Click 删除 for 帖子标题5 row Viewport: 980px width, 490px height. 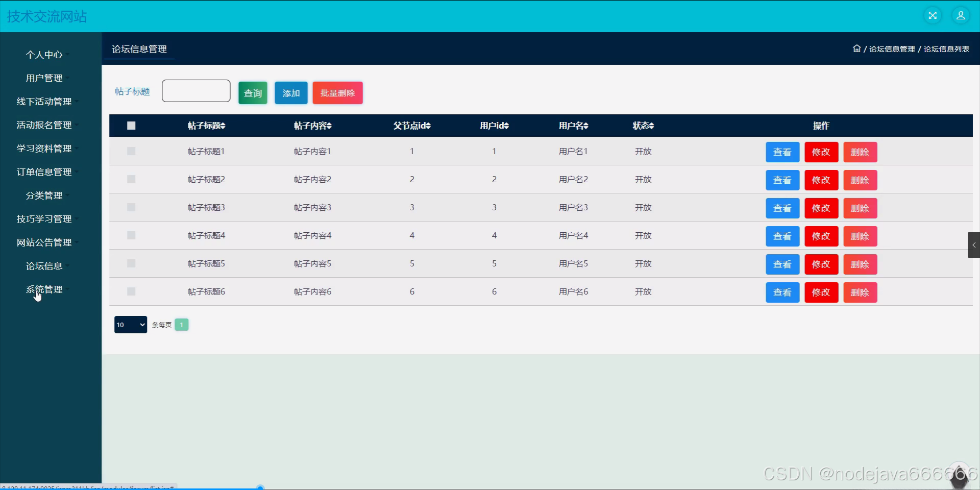point(860,264)
